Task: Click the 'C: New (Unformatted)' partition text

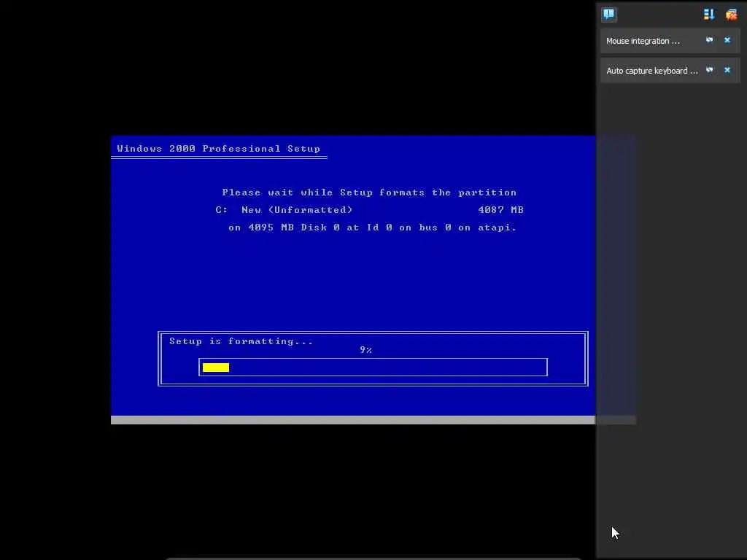Action: tap(284, 210)
